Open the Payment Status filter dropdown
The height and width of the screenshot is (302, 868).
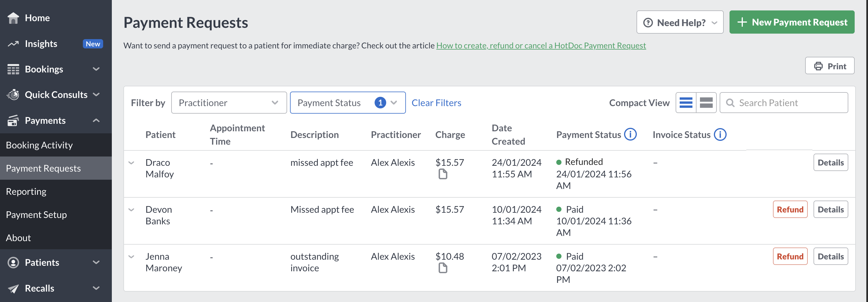point(348,103)
